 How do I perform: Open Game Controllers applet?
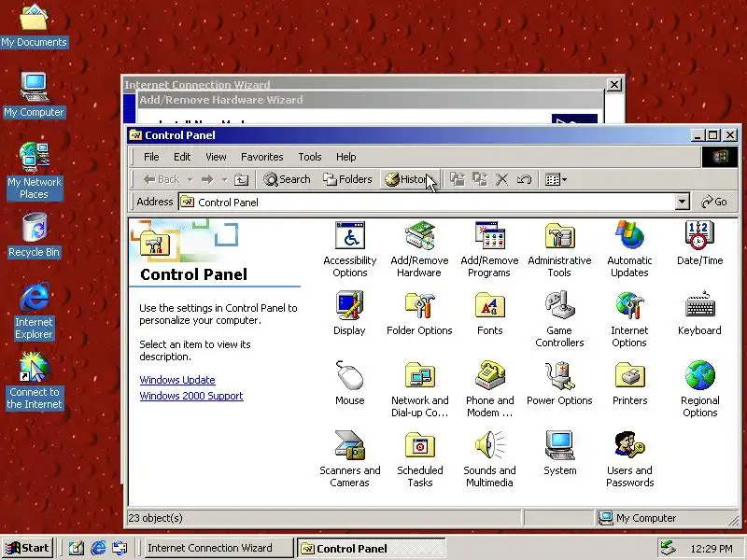point(559,319)
